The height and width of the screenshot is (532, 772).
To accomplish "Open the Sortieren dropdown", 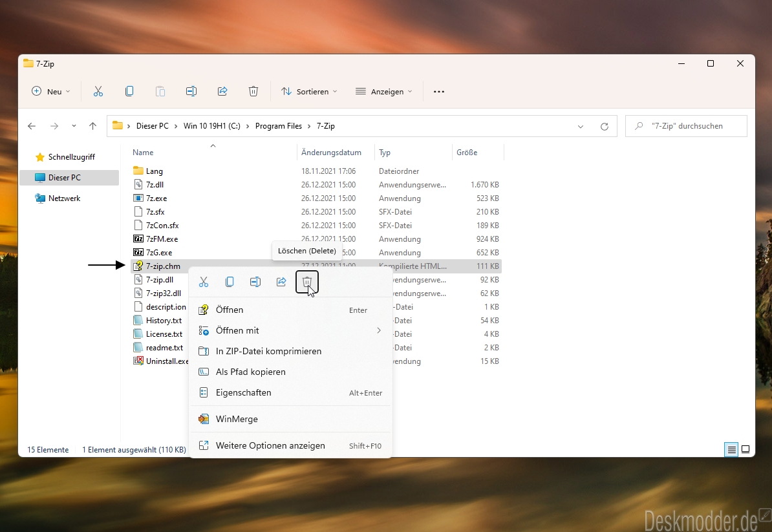I will click(x=308, y=92).
